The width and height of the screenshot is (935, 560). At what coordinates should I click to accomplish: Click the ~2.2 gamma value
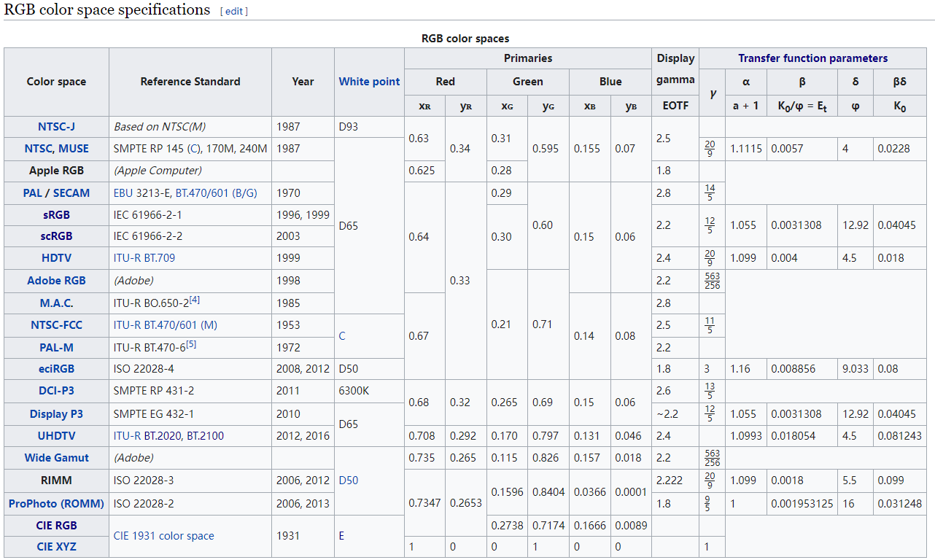pos(675,414)
